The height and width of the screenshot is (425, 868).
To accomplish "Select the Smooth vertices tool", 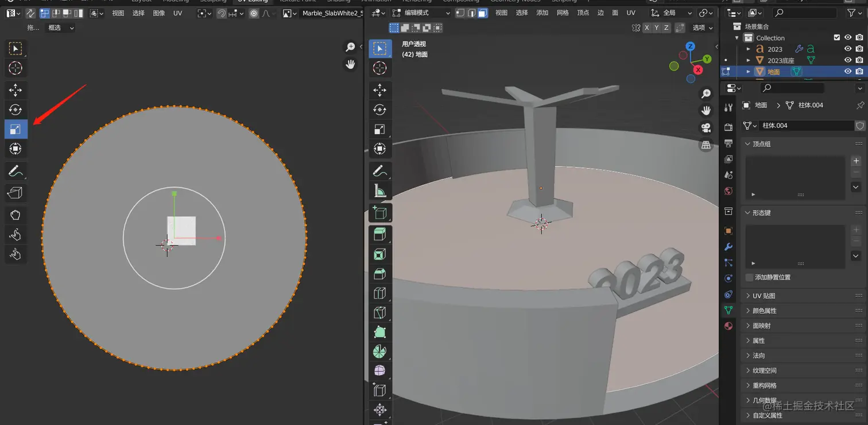I will tap(379, 371).
